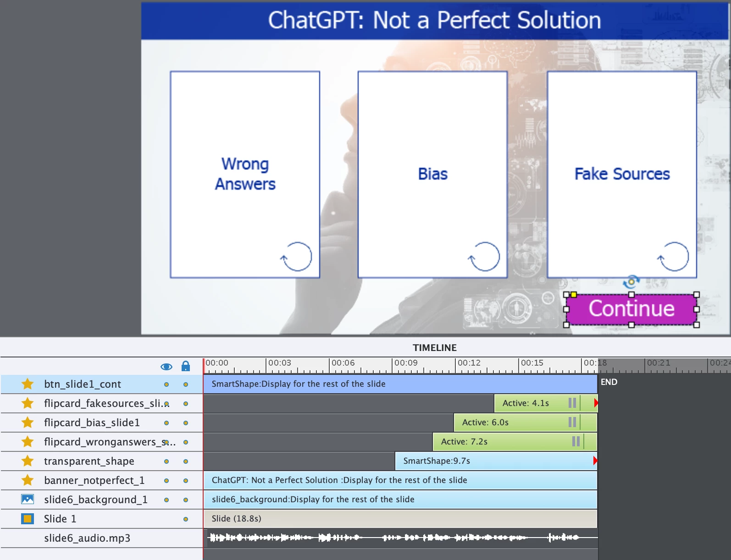This screenshot has width=731, height=560.
Task: Click red end marker on flipcard_fakesources bar
Action: tap(596, 403)
